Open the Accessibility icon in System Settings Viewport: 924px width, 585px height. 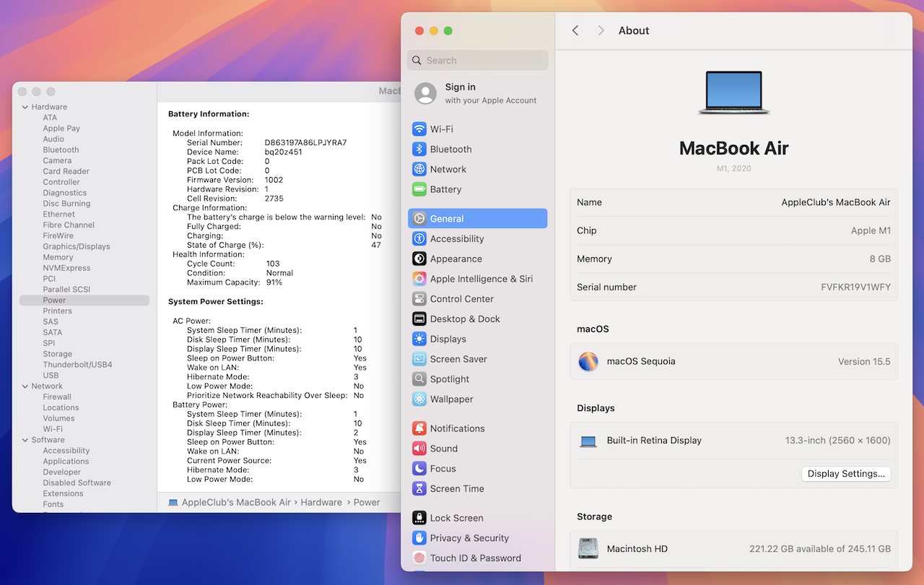[x=419, y=239]
